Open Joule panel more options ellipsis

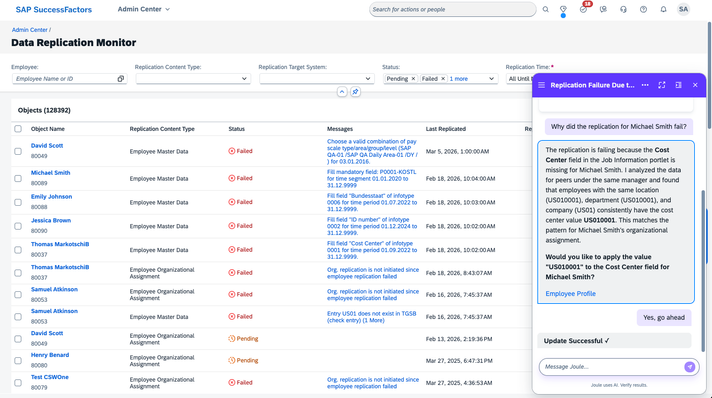[x=645, y=85]
